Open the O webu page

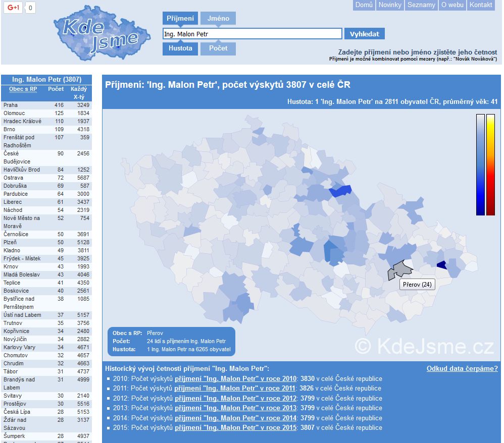coord(452,5)
